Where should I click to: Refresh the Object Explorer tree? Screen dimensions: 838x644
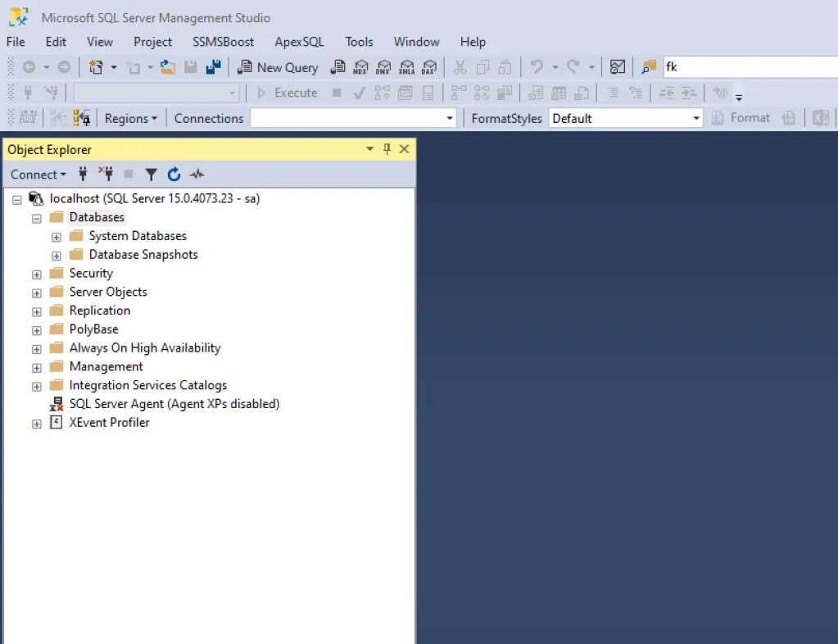(174, 174)
